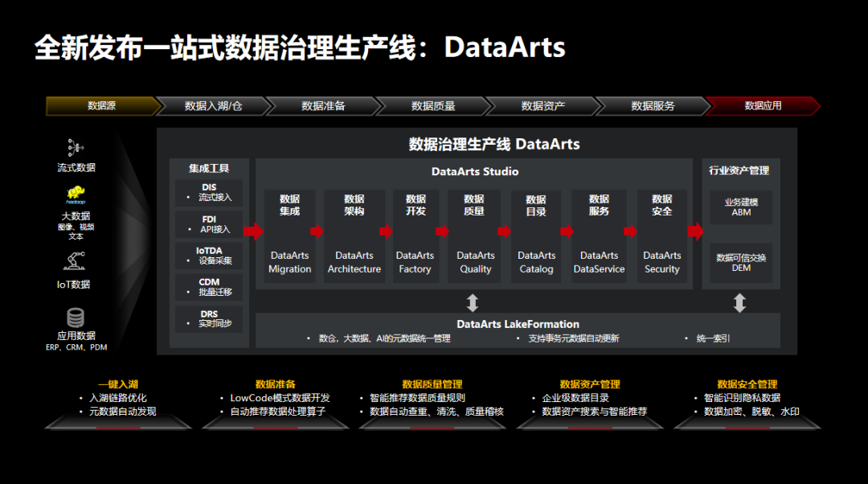This screenshot has width=868, height=484.
Task: Click the 图像、视频 文本 caption under 大数据
Action: point(76,232)
